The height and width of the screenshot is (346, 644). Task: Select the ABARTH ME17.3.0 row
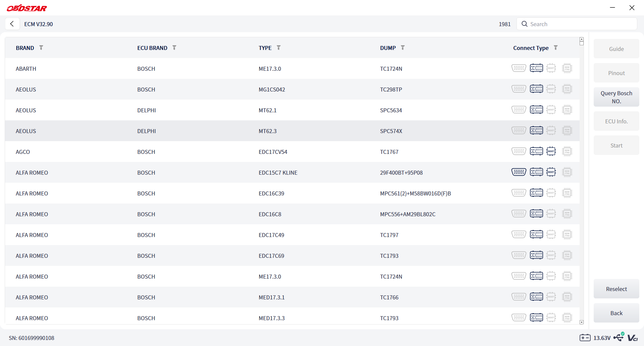point(292,68)
